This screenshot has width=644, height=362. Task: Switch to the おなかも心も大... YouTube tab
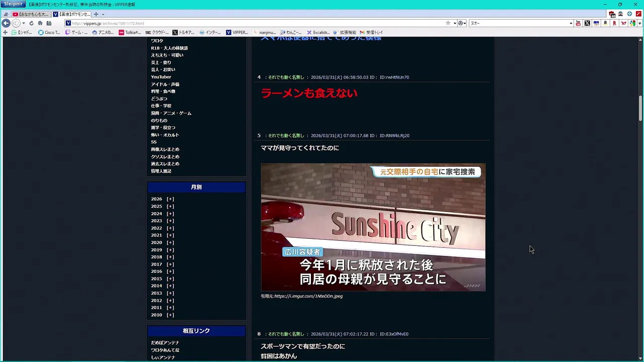tap(30, 14)
